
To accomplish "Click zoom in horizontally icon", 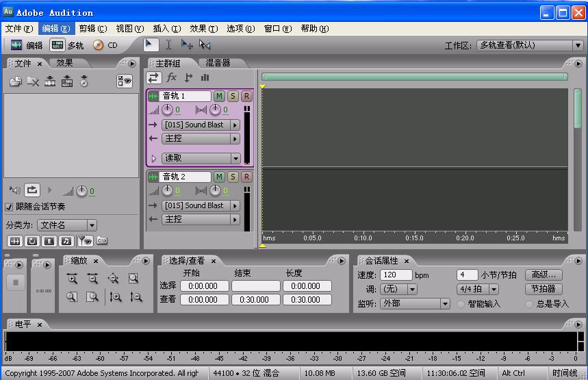I will (72, 278).
